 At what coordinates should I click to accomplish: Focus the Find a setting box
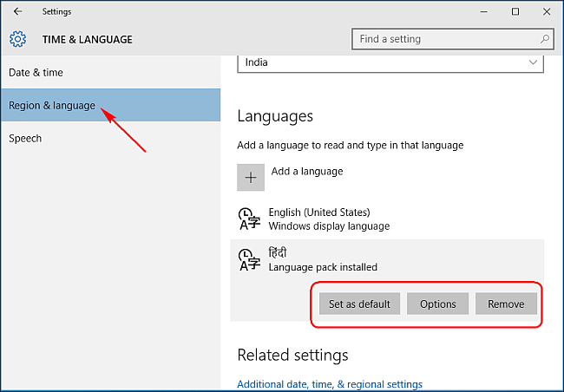(x=443, y=39)
